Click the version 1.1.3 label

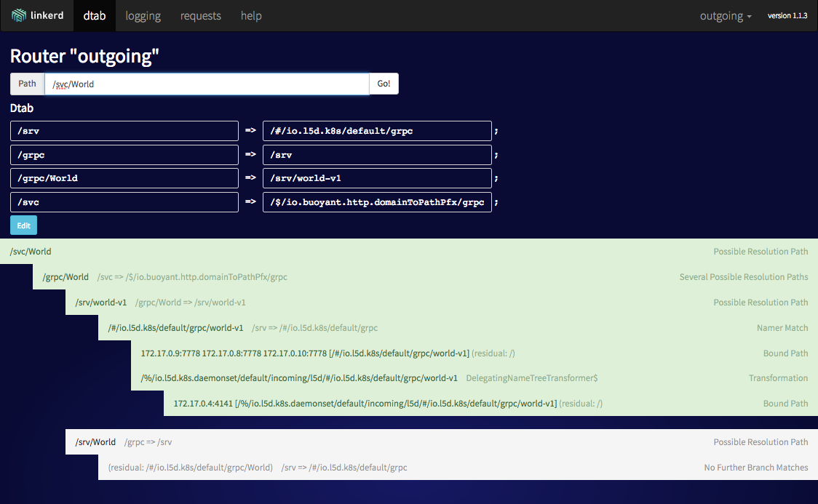[787, 15]
